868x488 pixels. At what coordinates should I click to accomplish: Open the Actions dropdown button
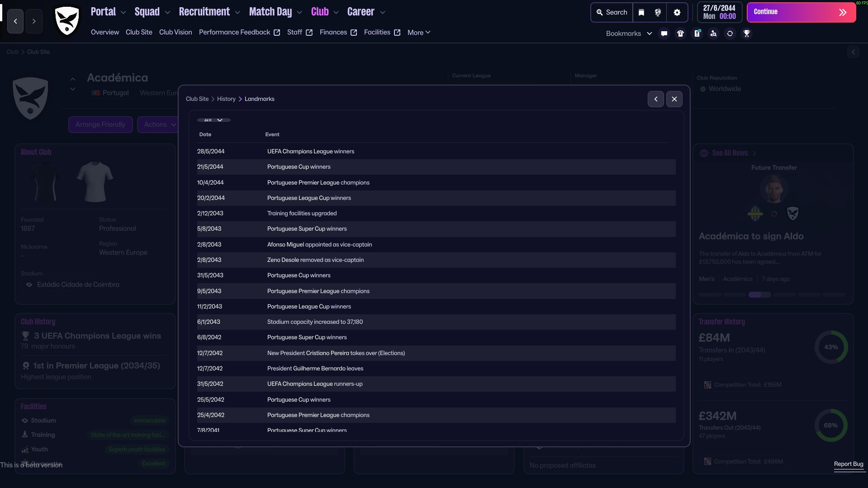(x=160, y=124)
